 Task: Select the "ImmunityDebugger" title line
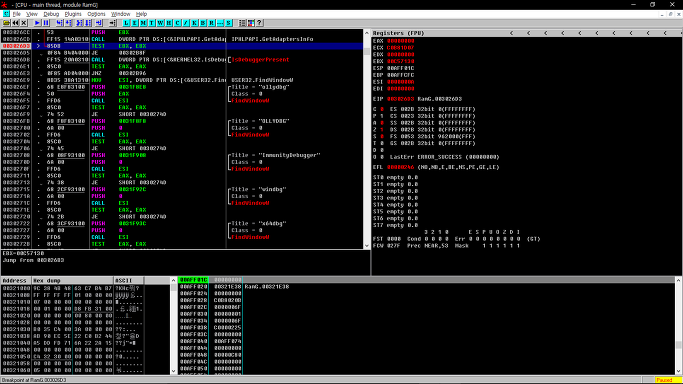tap(276, 155)
